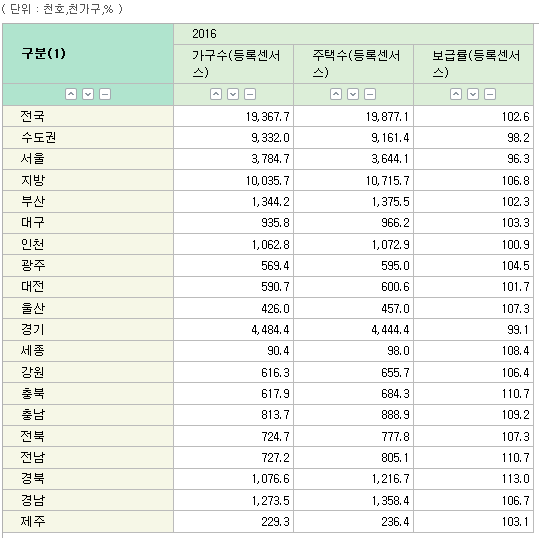Screen dimensions: 539x538
Task: Select the 서울 row label
Action: 32,159
